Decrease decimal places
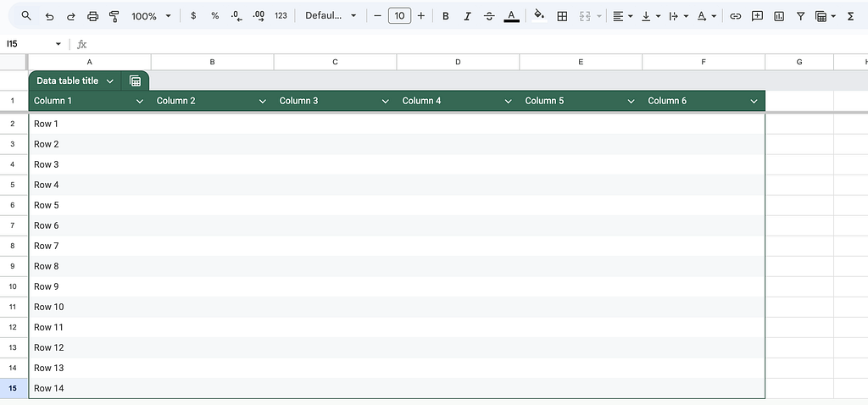 (x=237, y=16)
